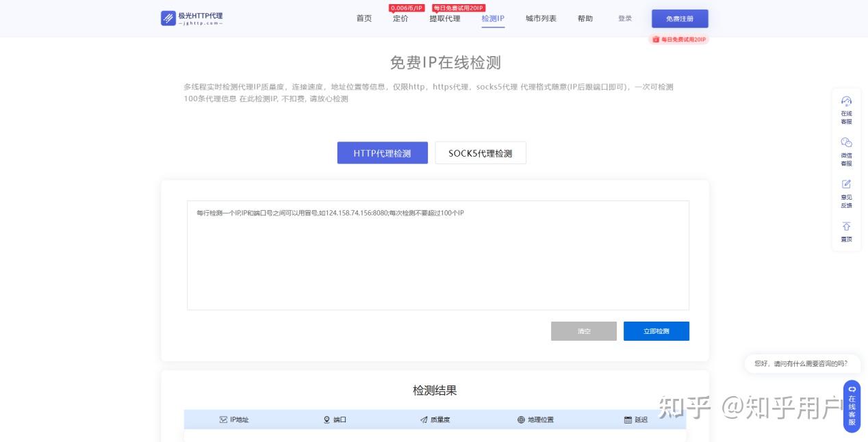Screen dimensions: 868x442
Task: Open the floating blue 在线客服 chat icon
Action: tap(852, 388)
